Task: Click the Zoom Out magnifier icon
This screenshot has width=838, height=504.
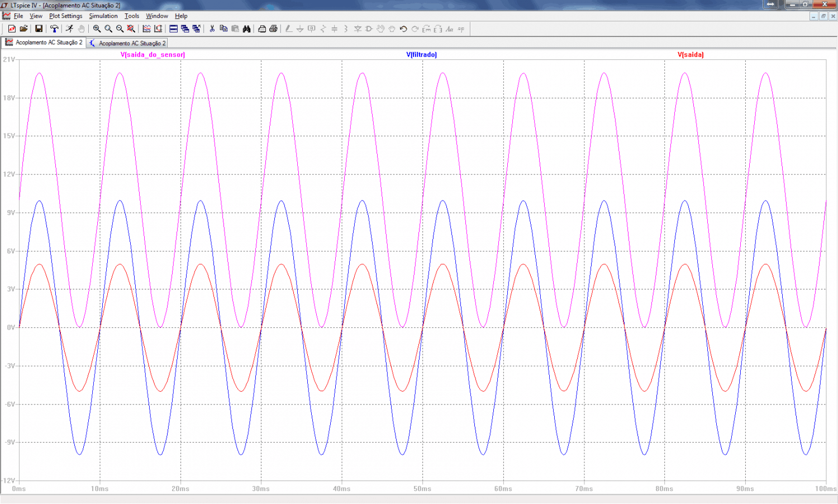Action: [x=120, y=28]
